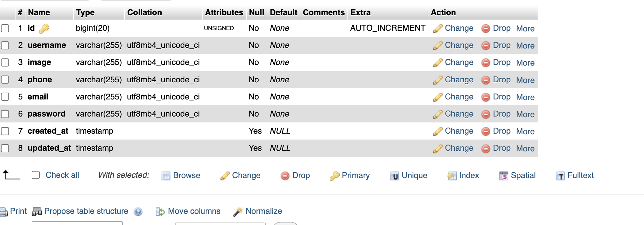The width and height of the screenshot is (644, 225).
Task: Click the Primary key icon below table
Action: (x=334, y=176)
